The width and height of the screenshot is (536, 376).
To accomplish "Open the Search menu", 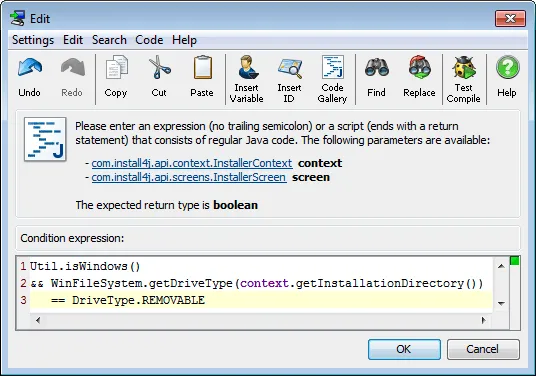I will coord(109,40).
